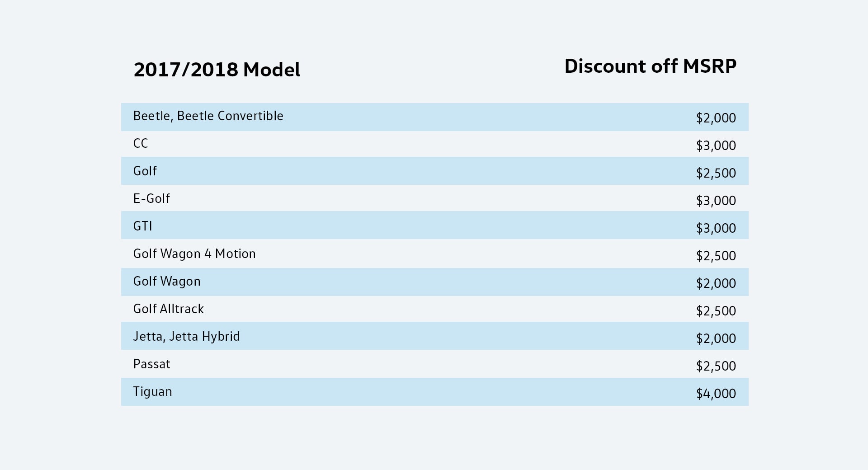Click the CC model name
868x470 pixels.
click(141, 144)
